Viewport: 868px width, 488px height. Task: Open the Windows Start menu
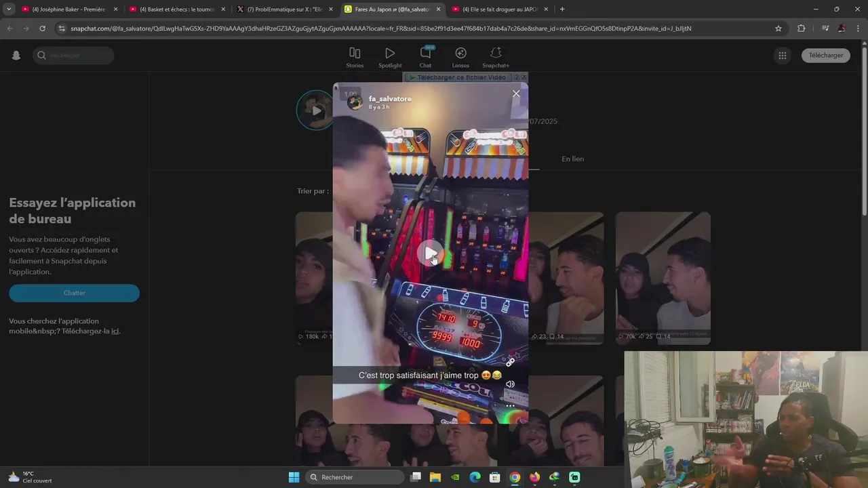[x=294, y=477]
